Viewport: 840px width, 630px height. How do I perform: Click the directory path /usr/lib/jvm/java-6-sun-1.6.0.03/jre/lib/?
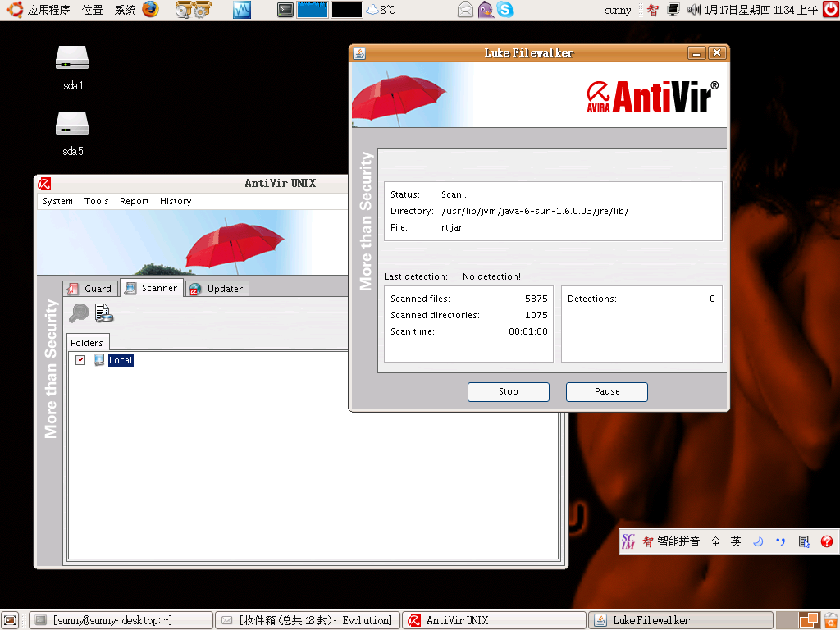pyautogui.click(x=535, y=211)
